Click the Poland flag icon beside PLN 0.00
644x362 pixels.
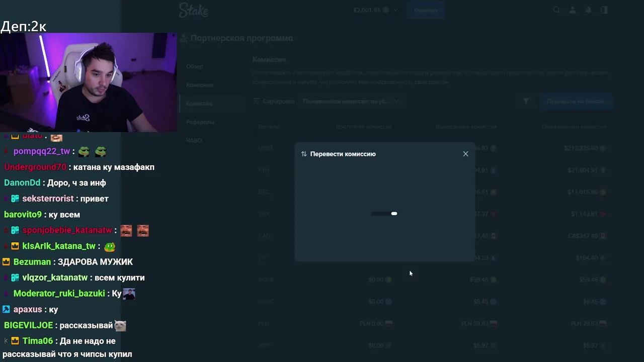[x=388, y=323]
